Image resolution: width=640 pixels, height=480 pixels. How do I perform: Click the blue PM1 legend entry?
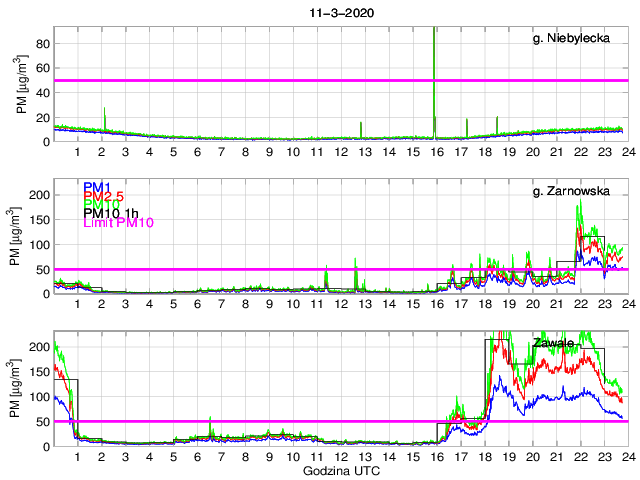97,186
